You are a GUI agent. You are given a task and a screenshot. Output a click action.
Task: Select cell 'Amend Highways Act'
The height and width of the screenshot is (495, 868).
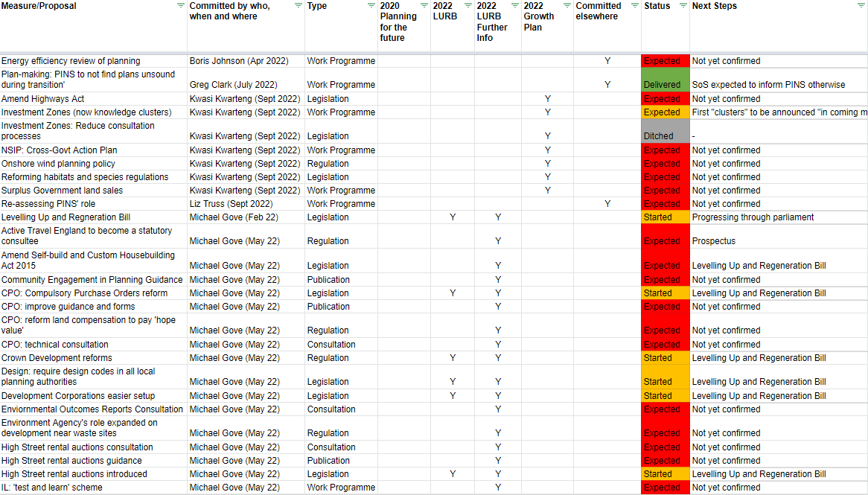point(94,99)
